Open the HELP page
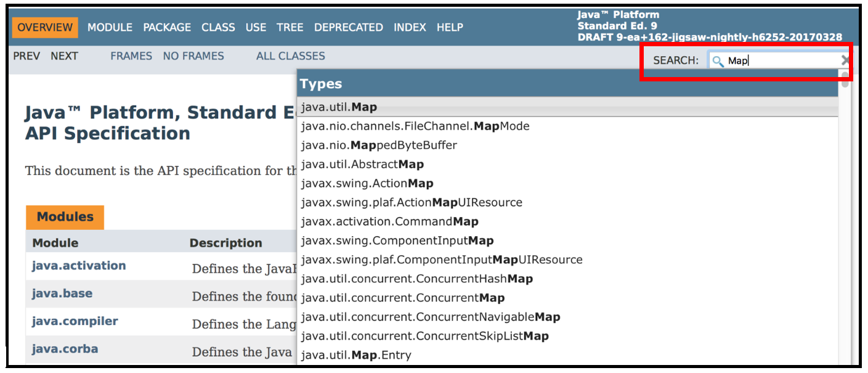This screenshot has width=868, height=373. 450,27
